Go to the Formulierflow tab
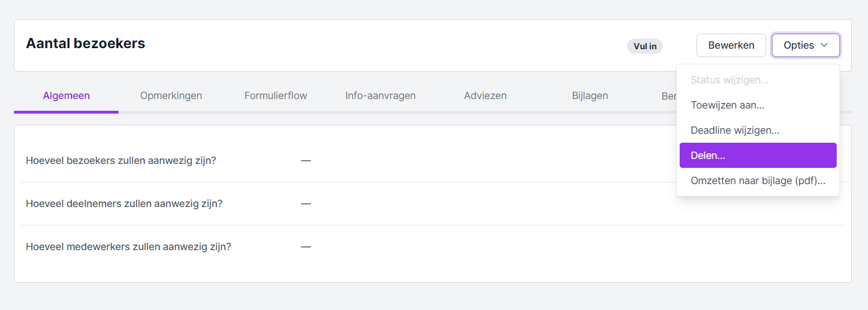Screen dimensions: 868x310 [276, 96]
